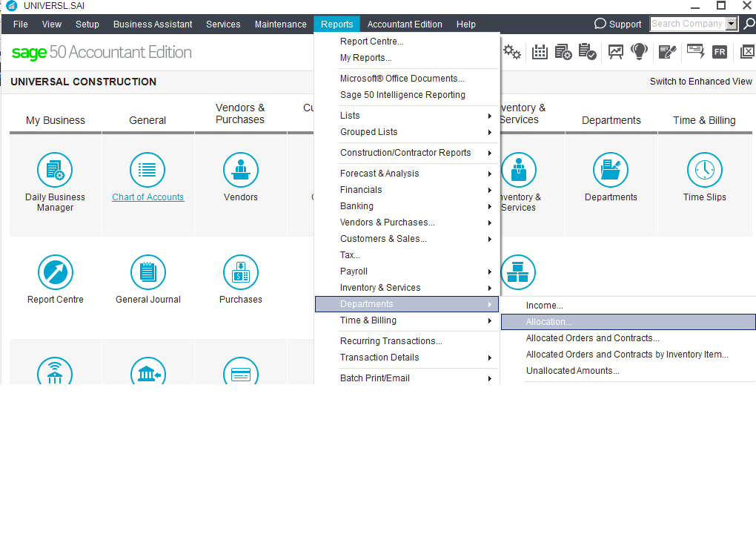The height and width of the screenshot is (540, 756).
Task: Open the Search Company dropdown arrow
Action: 732,24
